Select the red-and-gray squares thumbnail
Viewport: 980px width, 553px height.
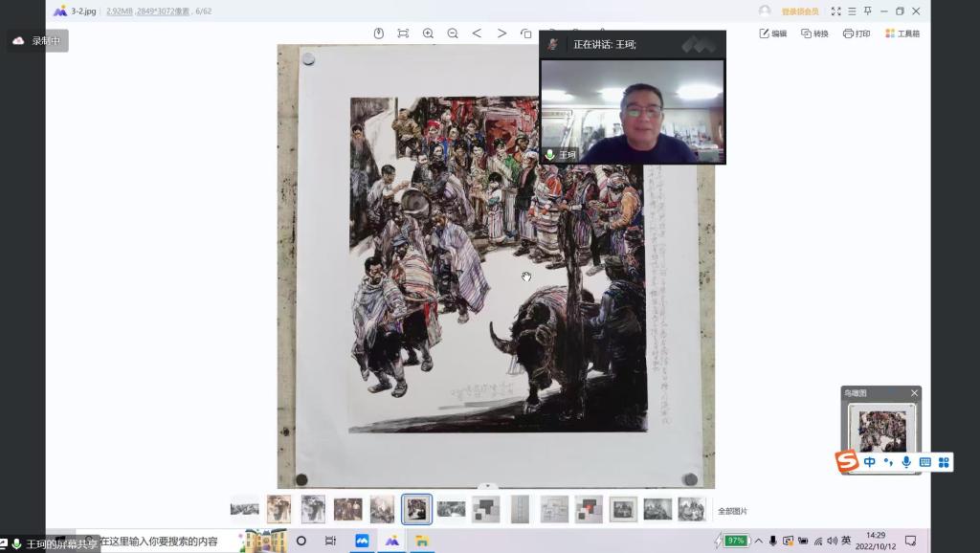click(589, 509)
